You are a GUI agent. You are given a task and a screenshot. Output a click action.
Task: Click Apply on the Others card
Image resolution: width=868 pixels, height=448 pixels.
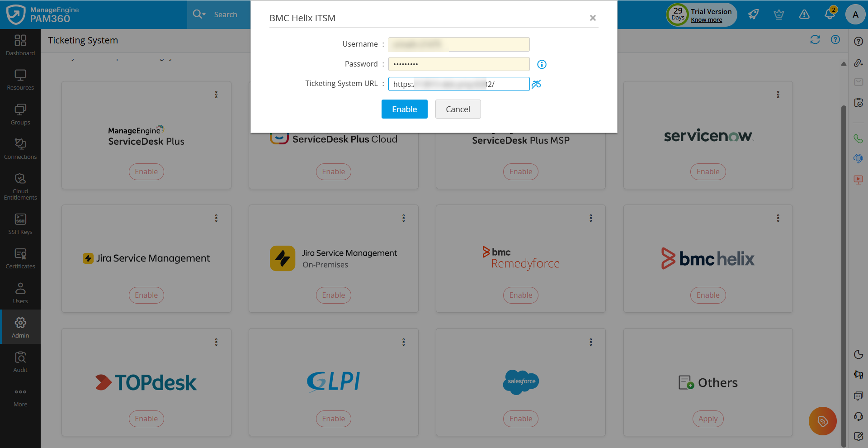708,419
